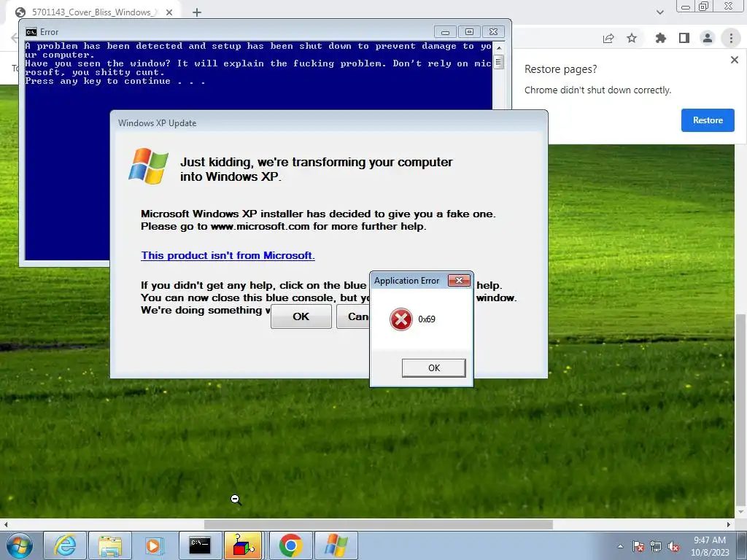747x560 pixels.
Task: Click the colored blocks app taskbar icon
Action: pyautogui.click(x=243, y=545)
